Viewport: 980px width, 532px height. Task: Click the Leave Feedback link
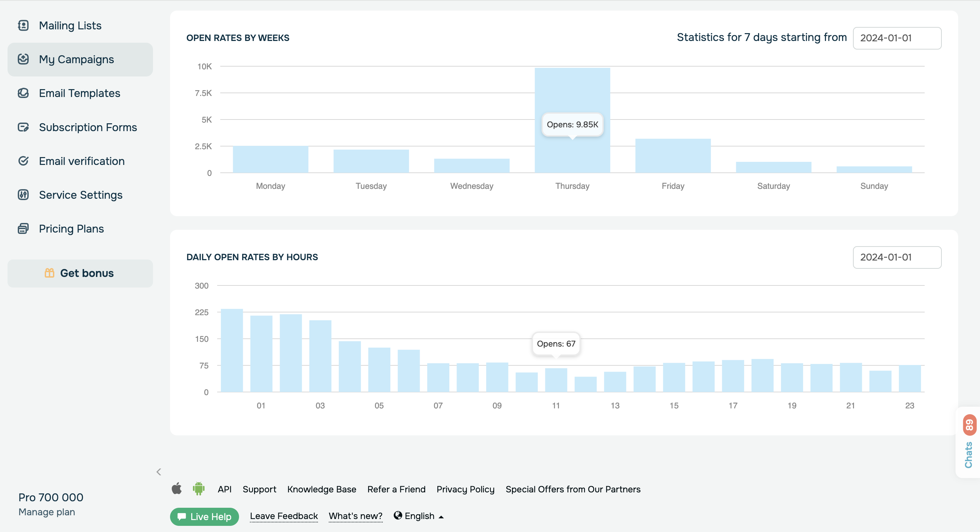tap(284, 516)
